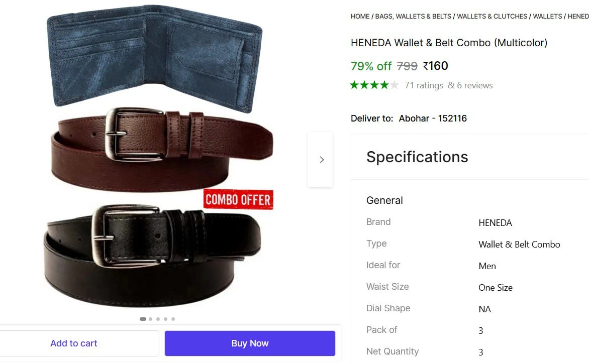Click the next image arrow chevron
Image resolution: width=589 pixels, height=364 pixels.
(321, 160)
